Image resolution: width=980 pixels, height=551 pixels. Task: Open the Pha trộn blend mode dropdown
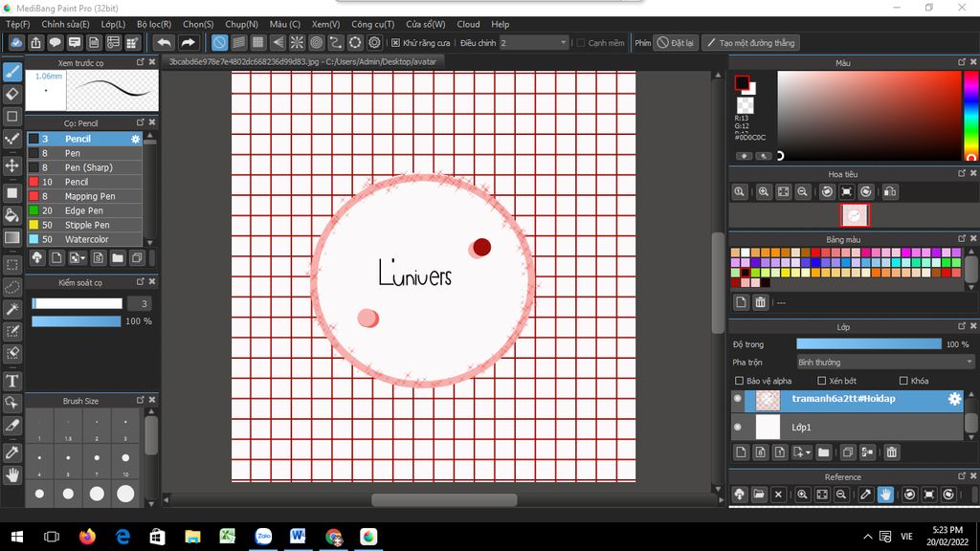click(885, 363)
